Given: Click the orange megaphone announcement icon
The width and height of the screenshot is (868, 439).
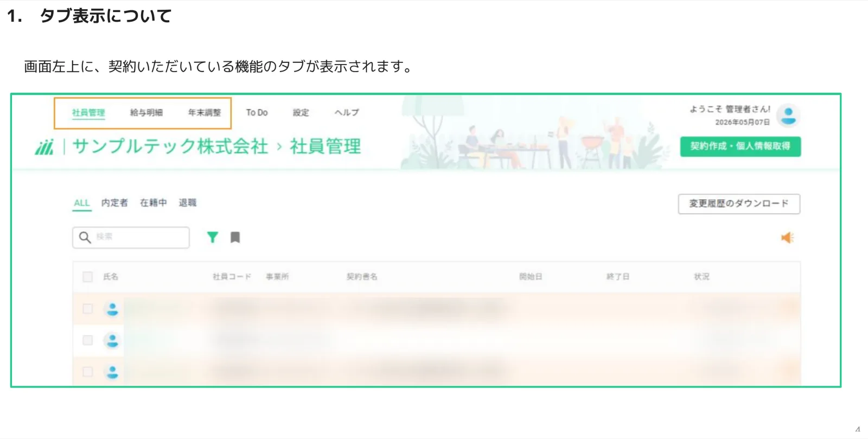Looking at the screenshot, I should pos(787,238).
